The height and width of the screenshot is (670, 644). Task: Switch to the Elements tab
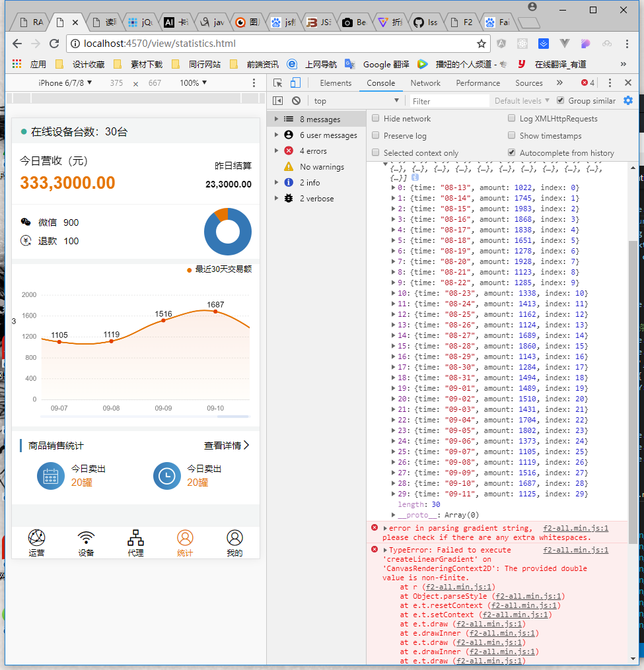(336, 83)
